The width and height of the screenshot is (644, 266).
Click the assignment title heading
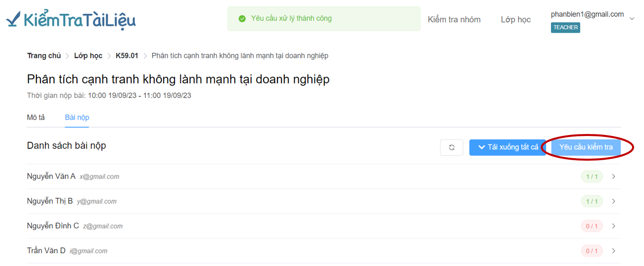click(x=178, y=79)
